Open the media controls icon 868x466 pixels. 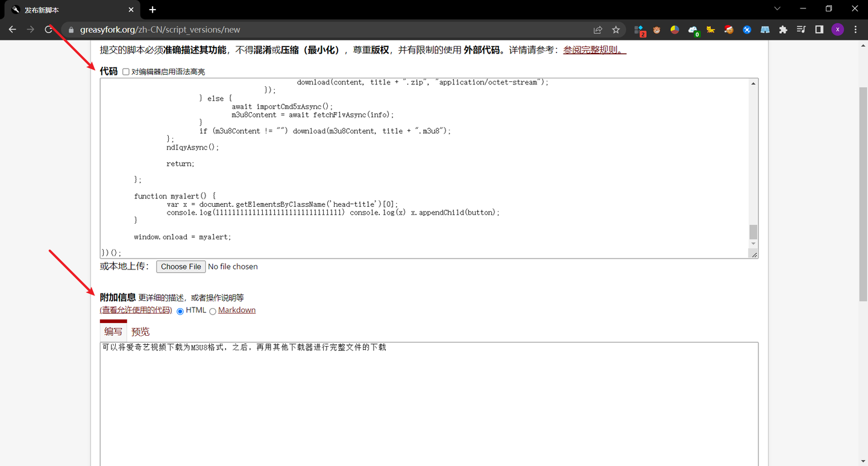[x=801, y=30]
